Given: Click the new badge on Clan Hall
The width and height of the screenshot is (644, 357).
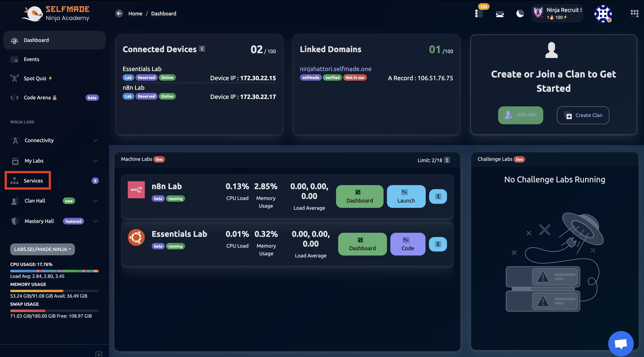Looking at the screenshot, I should tap(69, 201).
